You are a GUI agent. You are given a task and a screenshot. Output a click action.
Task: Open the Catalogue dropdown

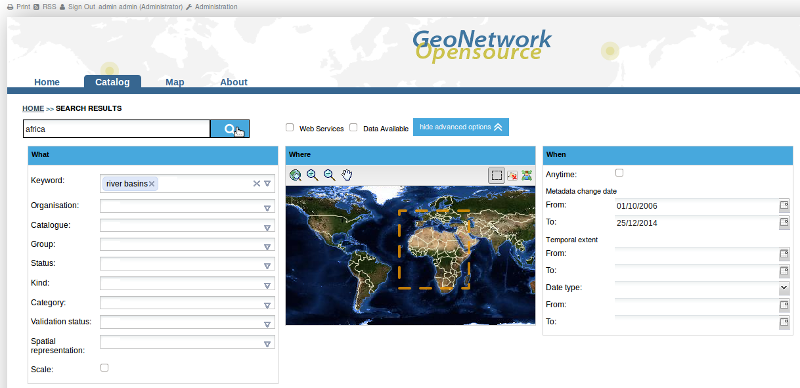click(x=267, y=227)
